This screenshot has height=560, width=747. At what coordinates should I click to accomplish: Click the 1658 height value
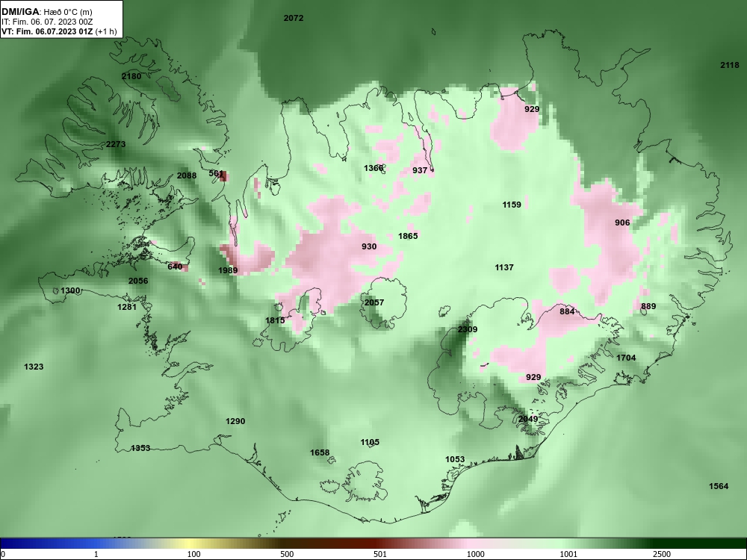pyautogui.click(x=320, y=452)
